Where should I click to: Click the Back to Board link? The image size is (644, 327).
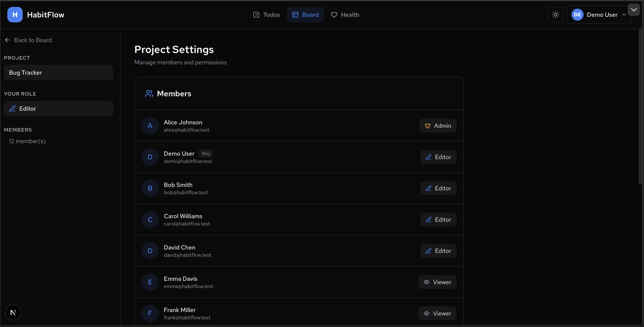tap(33, 40)
